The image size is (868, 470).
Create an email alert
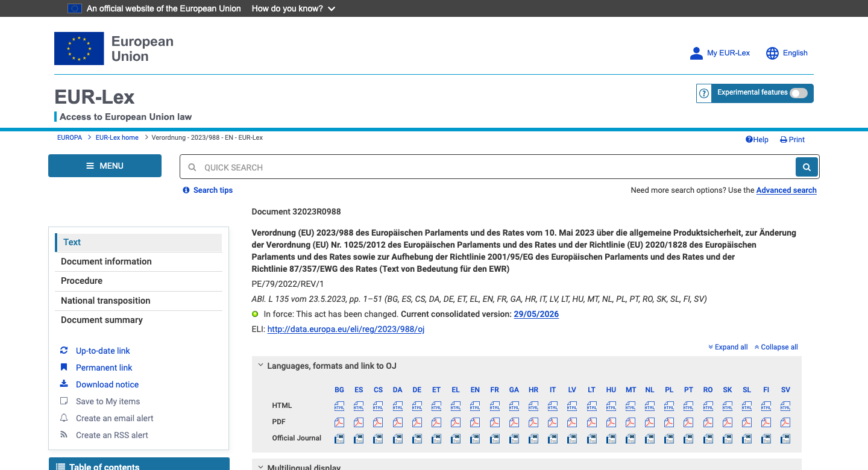115,418
